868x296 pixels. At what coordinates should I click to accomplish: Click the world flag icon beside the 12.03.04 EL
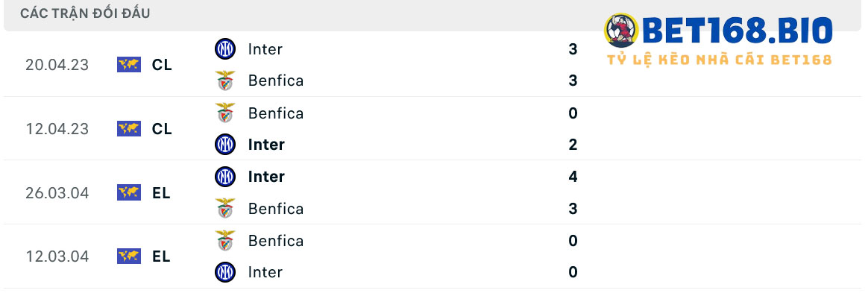[129, 256]
